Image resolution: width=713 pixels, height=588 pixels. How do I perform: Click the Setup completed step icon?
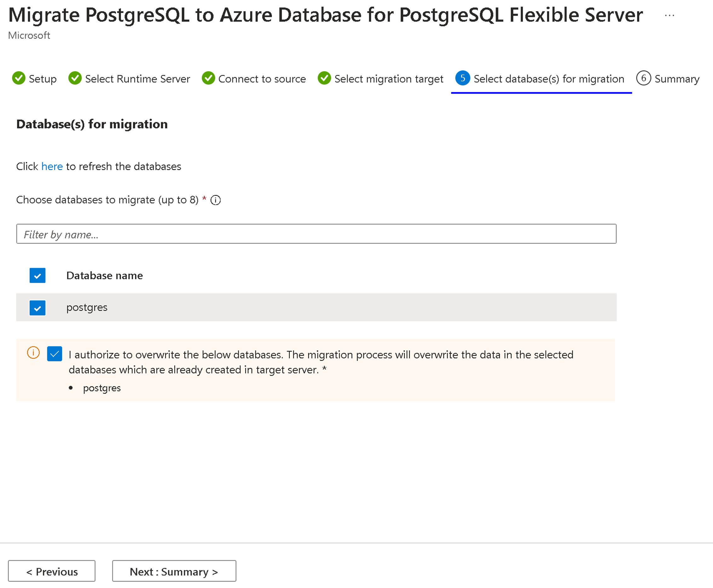coord(18,78)
